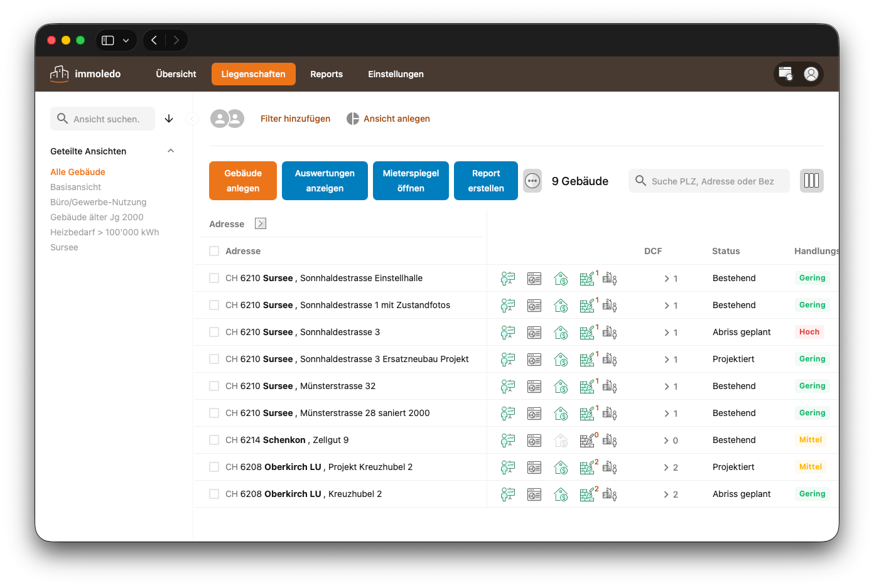Check the Münsterstrasse 32 row checkbox
The image size is (874, 588).
tap(214, 386)
